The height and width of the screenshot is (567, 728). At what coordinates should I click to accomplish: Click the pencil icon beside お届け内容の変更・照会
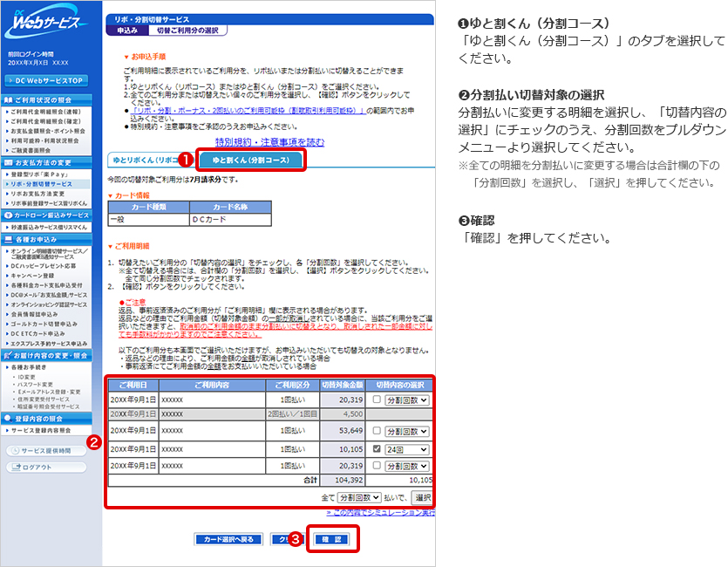(x=8, y=355)
